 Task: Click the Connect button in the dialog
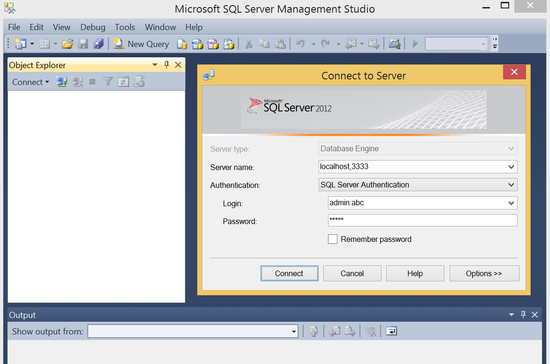tap(289, 274)
